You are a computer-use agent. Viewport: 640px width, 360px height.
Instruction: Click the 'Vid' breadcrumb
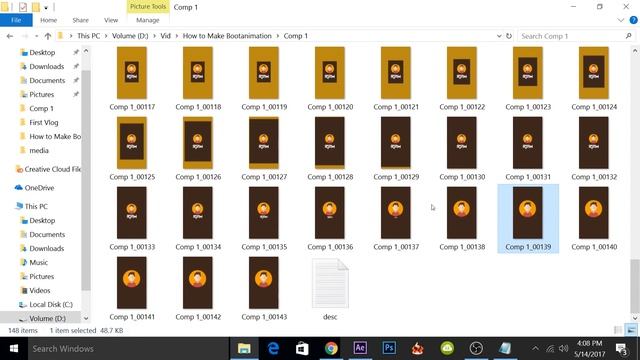tap(165, 36)
